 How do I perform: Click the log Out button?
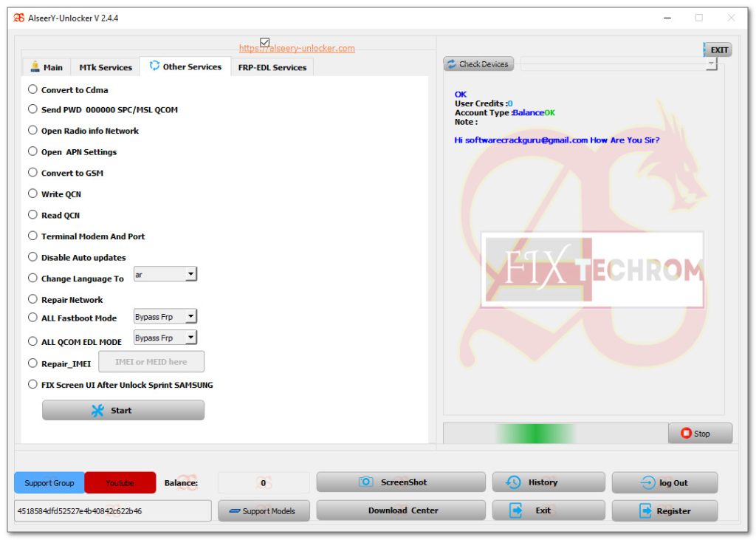(665, 482)
